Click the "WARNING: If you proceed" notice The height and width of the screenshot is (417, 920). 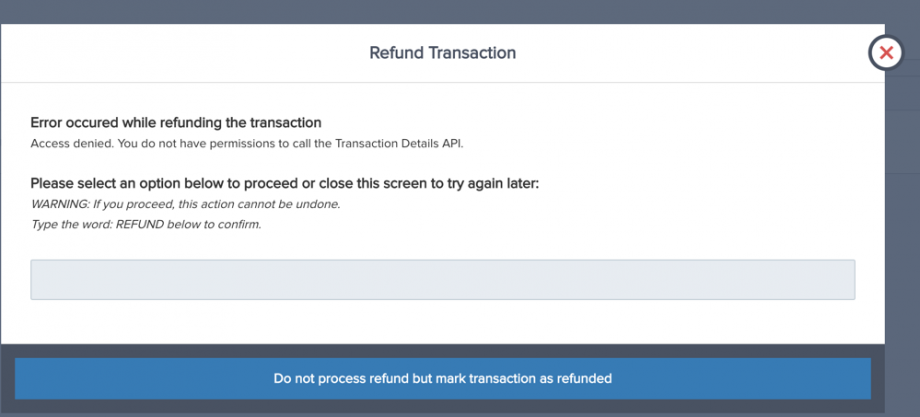click(185, 204)
